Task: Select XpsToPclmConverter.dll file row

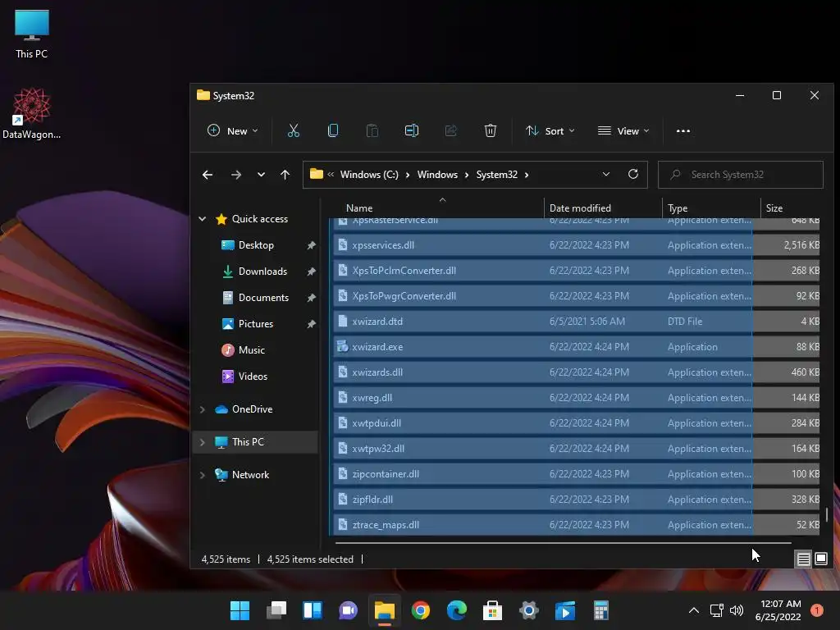Action: click(x=577, y=271)
